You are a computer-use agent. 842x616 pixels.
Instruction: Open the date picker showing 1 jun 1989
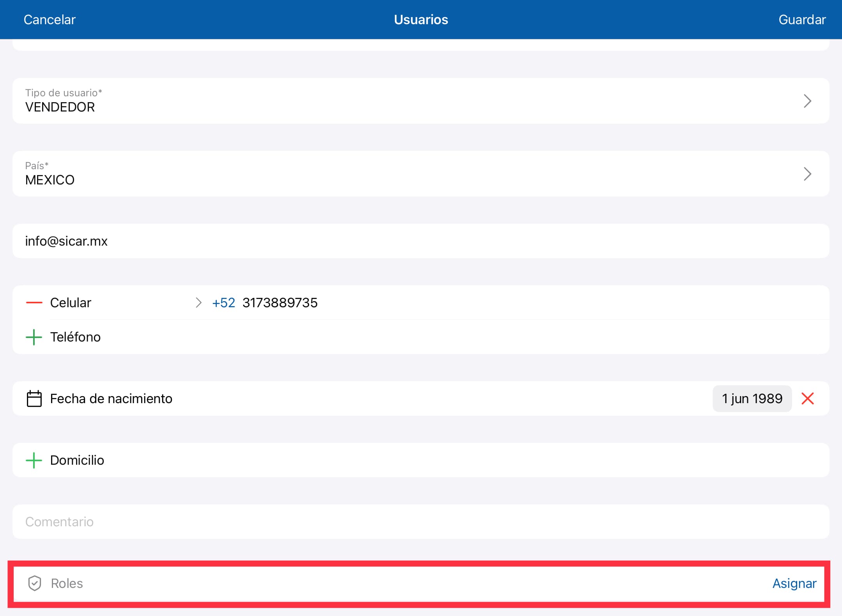pos(752,398)
